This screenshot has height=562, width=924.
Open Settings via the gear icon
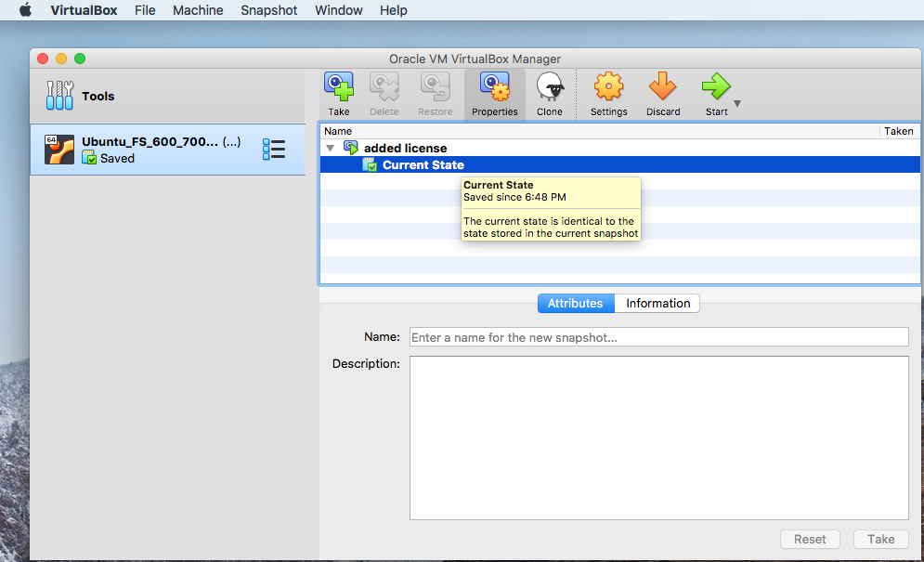[x=608, y=88]
